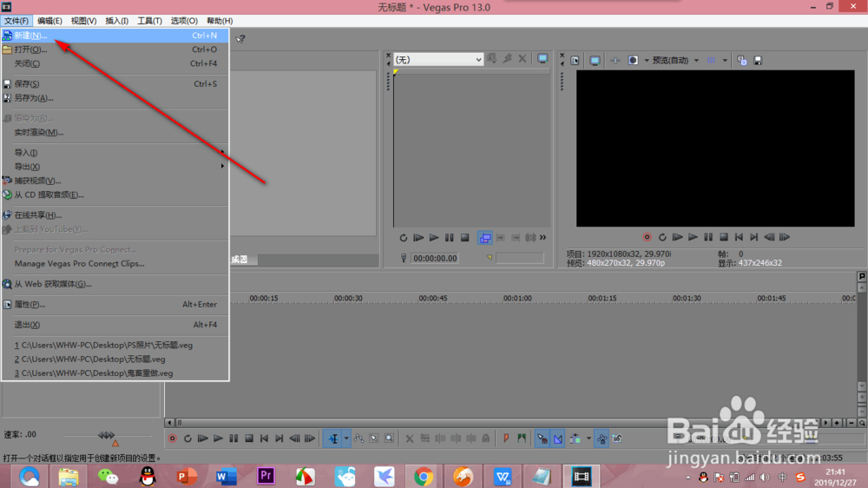Stop playback in the trimmer
Screen dimensions: 868x488
click(x=465, y=238)
